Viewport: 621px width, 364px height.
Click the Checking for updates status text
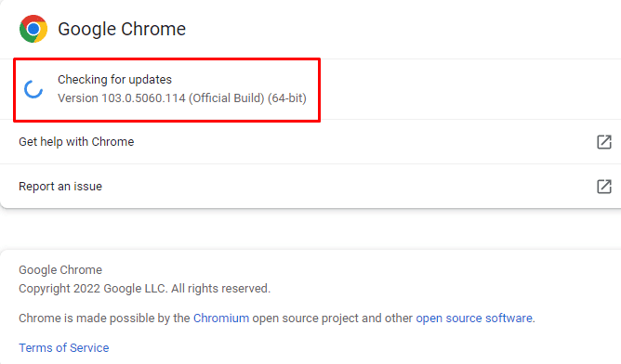pyautogui.click(x=115, y=80)
